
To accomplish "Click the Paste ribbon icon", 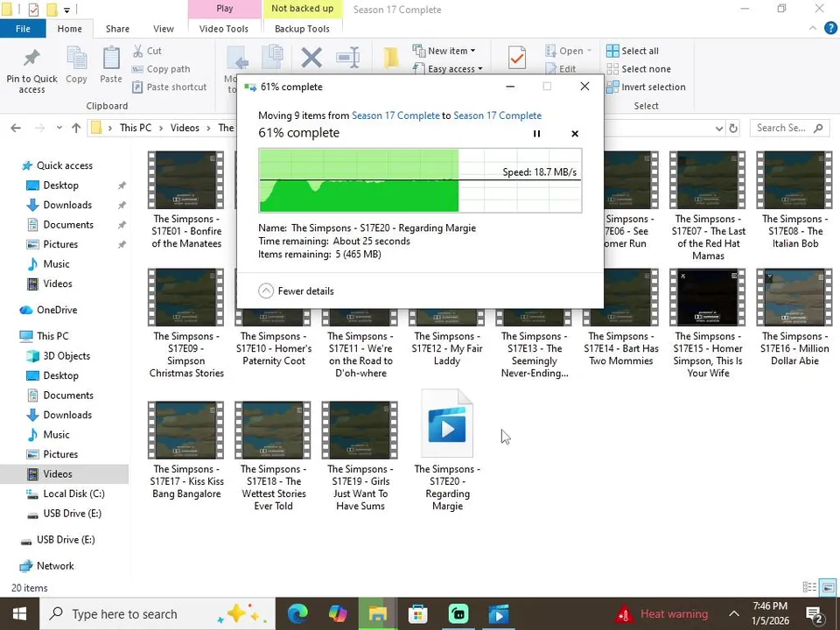I will pyautogui.click(x=111, y=58).
